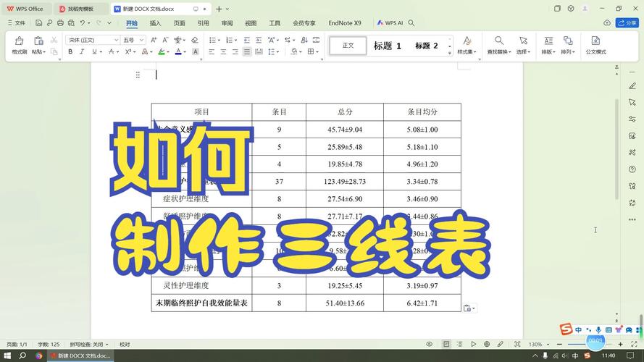Click the distributed alignment icon
Screen dimensions: 644x362
pyautogui.click(x=259, y=51)
